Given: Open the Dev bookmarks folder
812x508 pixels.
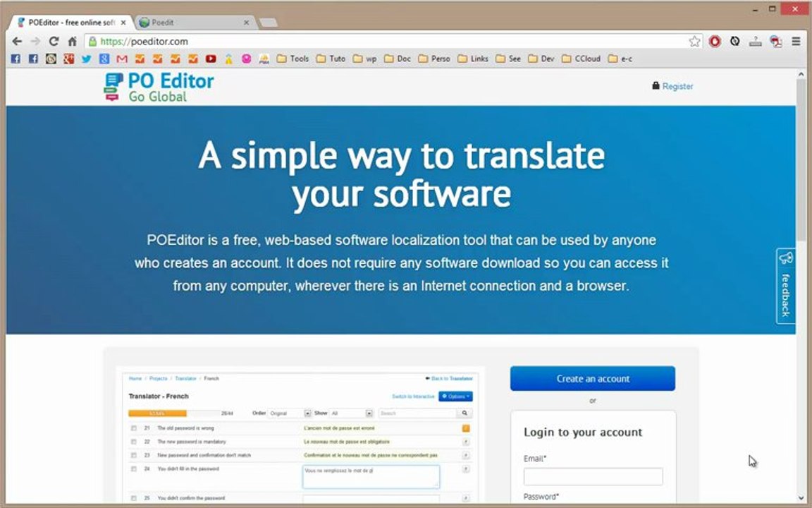Looking at the screenshot, I should 541,59.
